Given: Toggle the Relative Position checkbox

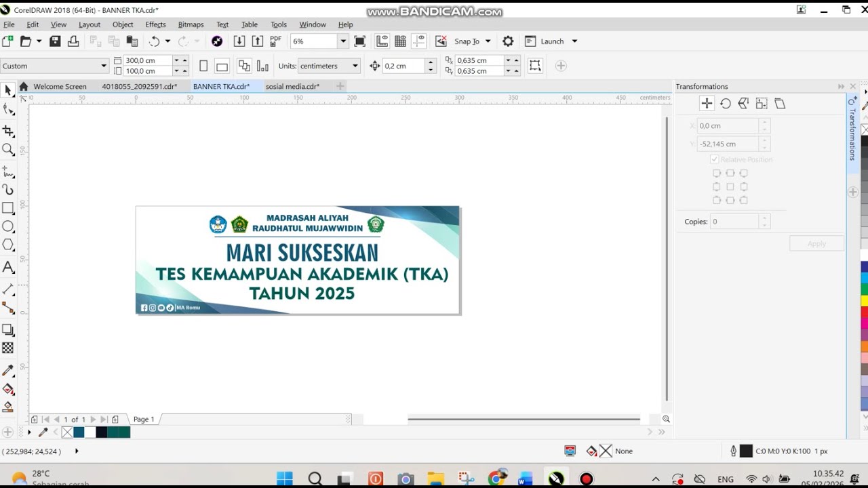Looking at the screenshot, I should [x=714, y=159].
